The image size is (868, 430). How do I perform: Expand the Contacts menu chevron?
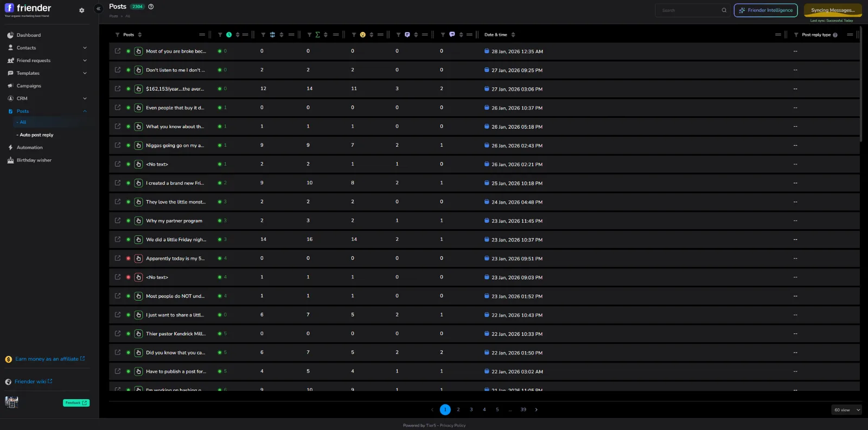pyautogui.click(x=85, y=48)
